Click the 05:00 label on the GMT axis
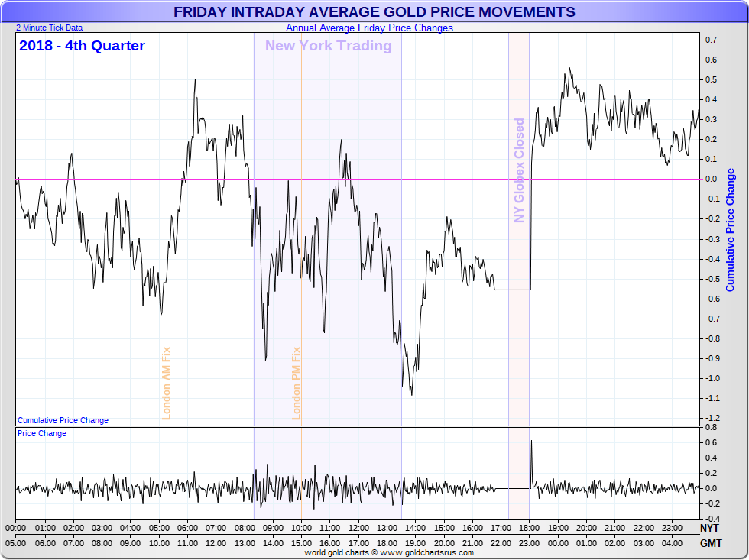Image resolution: width=749 pixels, height=560 pixels. click(x=16, y=543)
